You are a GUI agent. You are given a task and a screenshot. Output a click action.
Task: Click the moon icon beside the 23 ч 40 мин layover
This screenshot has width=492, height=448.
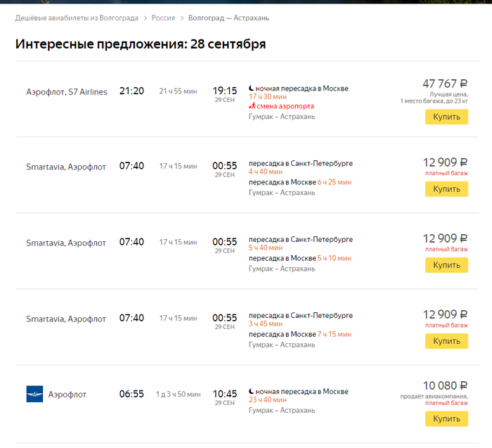(252, 391)
